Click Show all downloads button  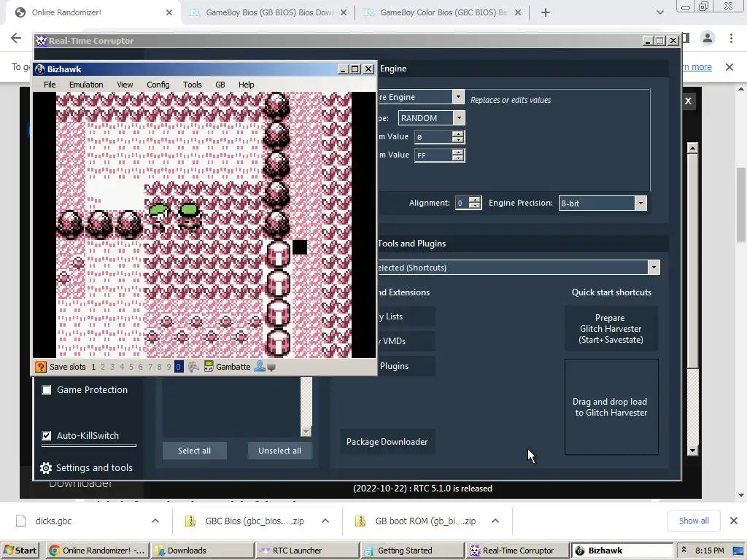[694, 521]
